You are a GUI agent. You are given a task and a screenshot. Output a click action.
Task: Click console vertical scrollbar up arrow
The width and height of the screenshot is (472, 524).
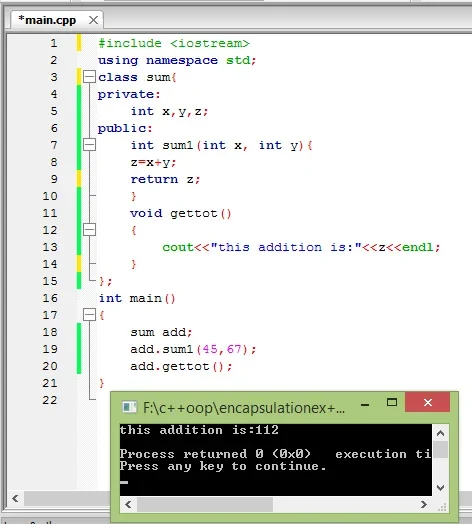pyautogui.click(x=441, y=433)
